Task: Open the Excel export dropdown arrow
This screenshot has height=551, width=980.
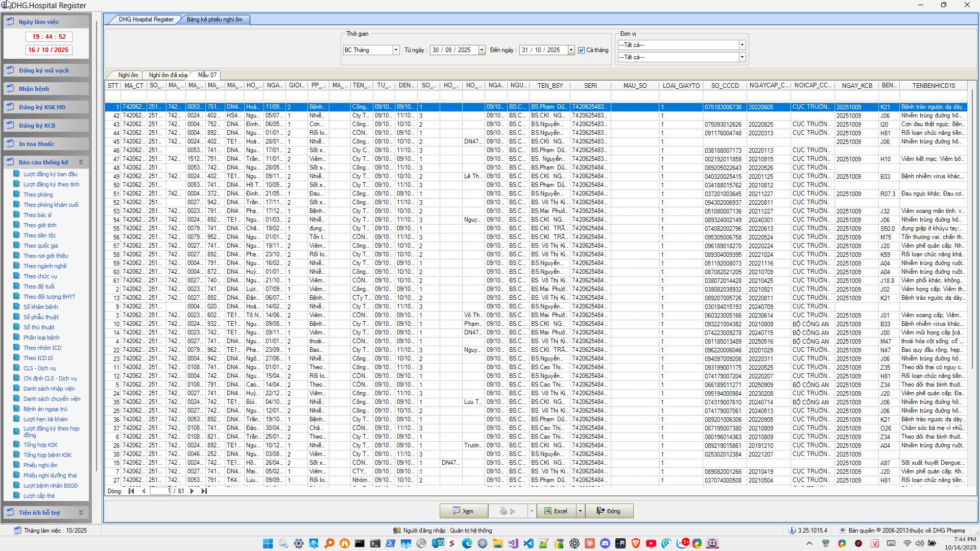Action: (x=580, y=511)
